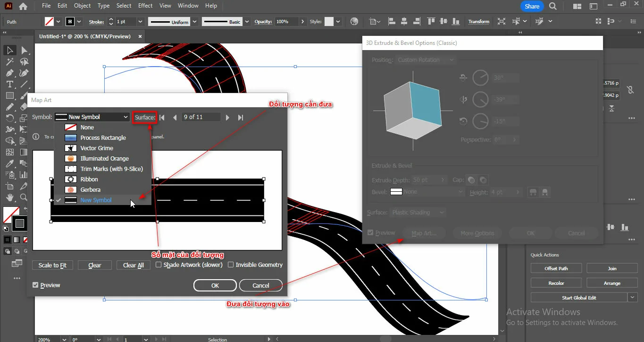Choose the Direct Selection tool
The height and width of the screenshot is (342, 644).
(24, 50)
